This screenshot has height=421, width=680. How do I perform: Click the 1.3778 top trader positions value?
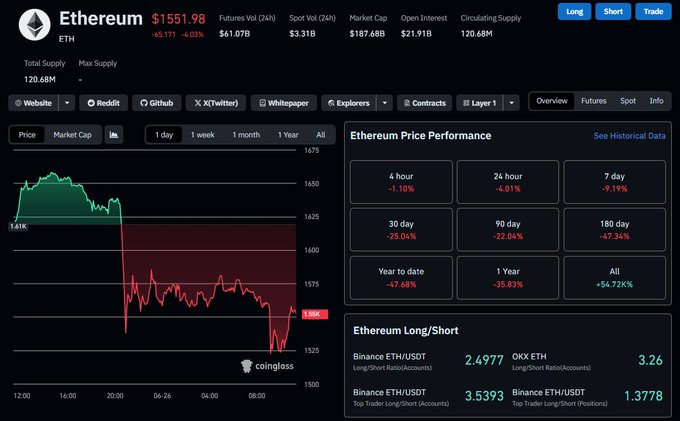[x=643, y=396]
